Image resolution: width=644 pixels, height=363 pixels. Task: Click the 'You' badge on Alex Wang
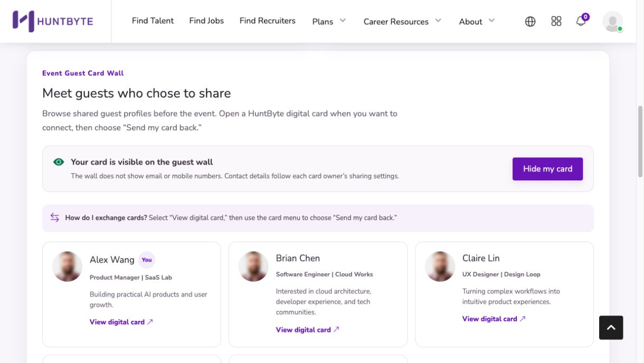[x=147, y=260]
